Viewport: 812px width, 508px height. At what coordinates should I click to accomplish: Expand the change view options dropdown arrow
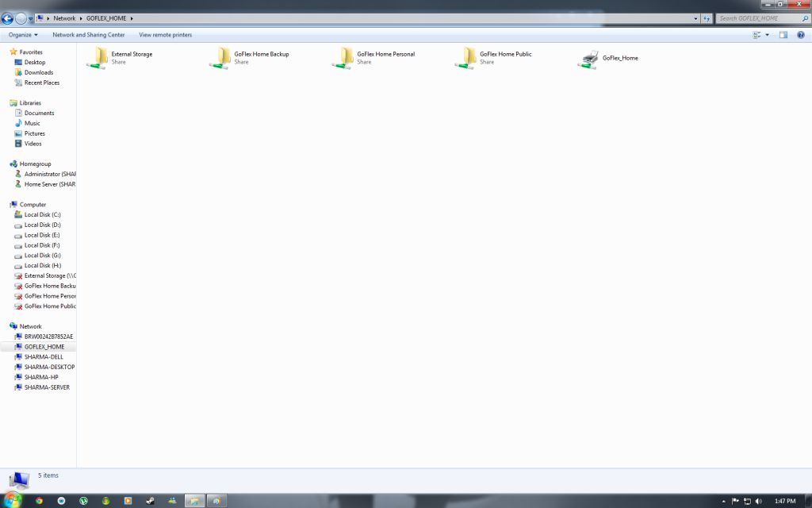click(767, 35)
